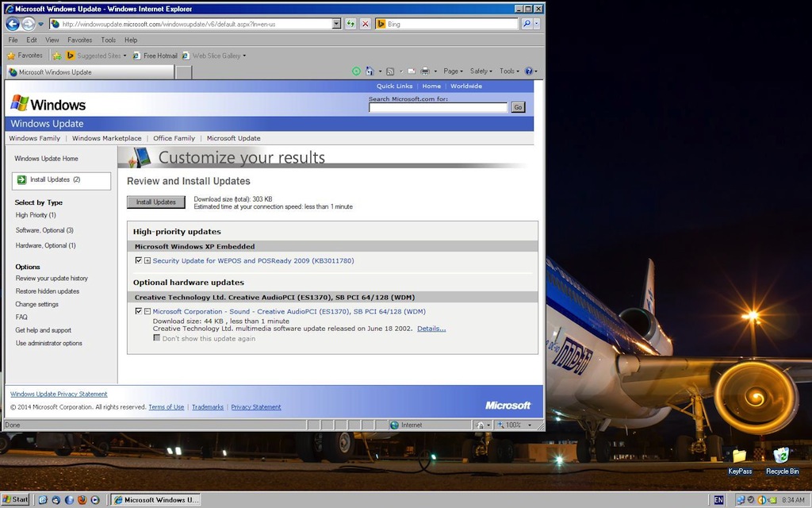Open the Favorites menu in menu bar

click(x=80, y=40)
